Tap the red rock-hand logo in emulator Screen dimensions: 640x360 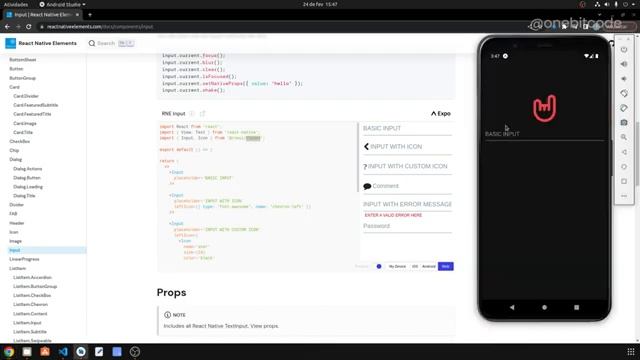pyautogui.click(x=544, y=108)
